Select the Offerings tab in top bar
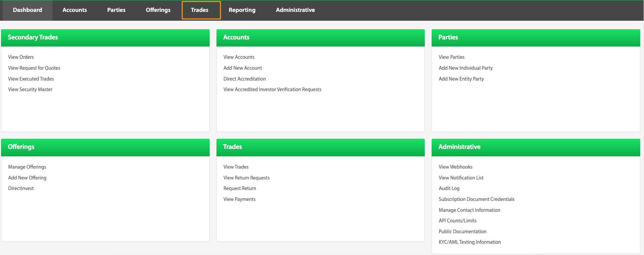Screen dimensions: 644x255 point(158,10)
